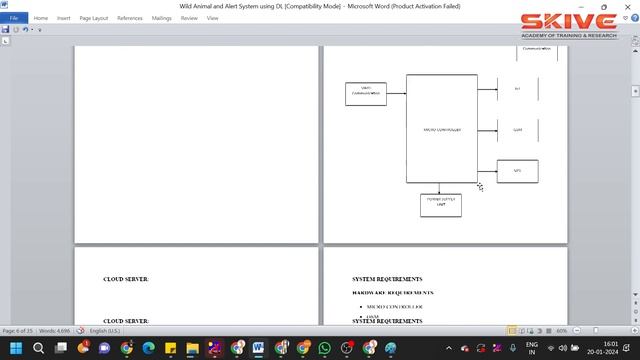Open File Explorer from the taskbar
640x360 pixels.
[x=193, y=348]
